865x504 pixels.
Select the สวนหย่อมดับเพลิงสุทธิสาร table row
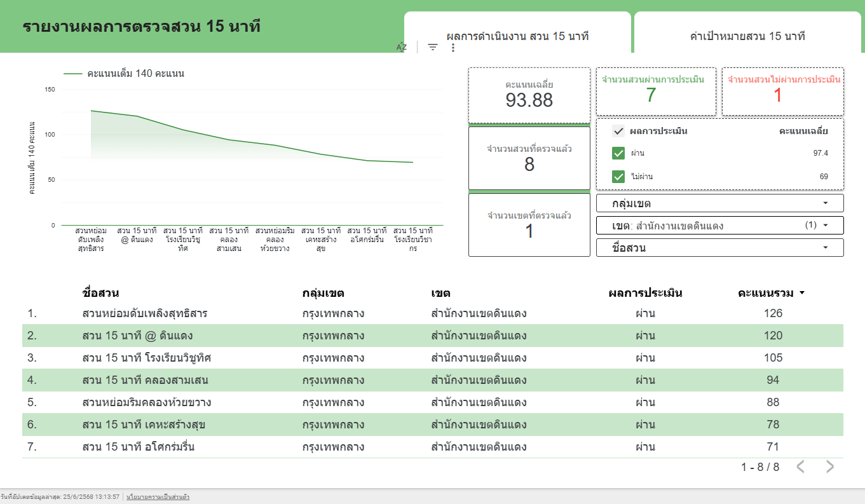(x=145, y=313)
